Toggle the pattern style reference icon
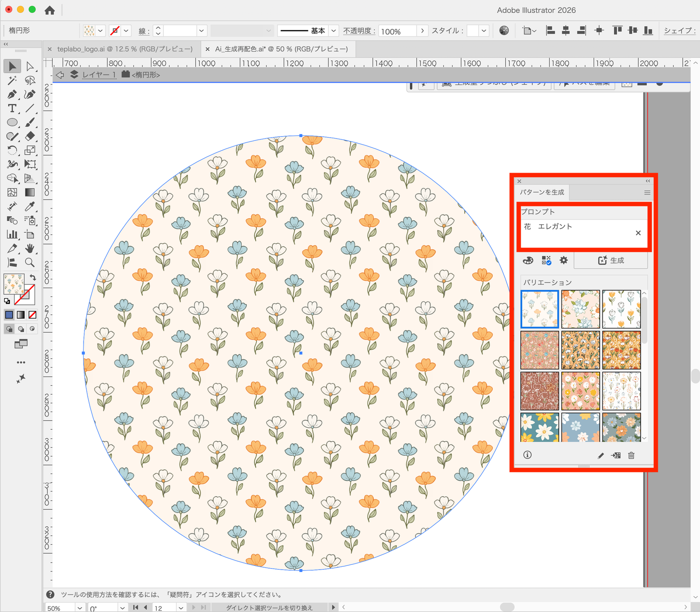The width and height of the screenshot is (700, 612). click(546, 260)
